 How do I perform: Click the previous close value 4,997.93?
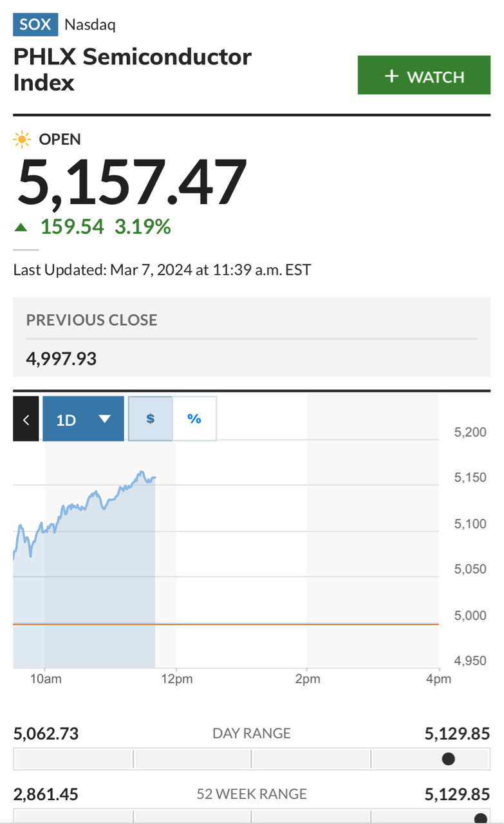(x=61, y=359)
